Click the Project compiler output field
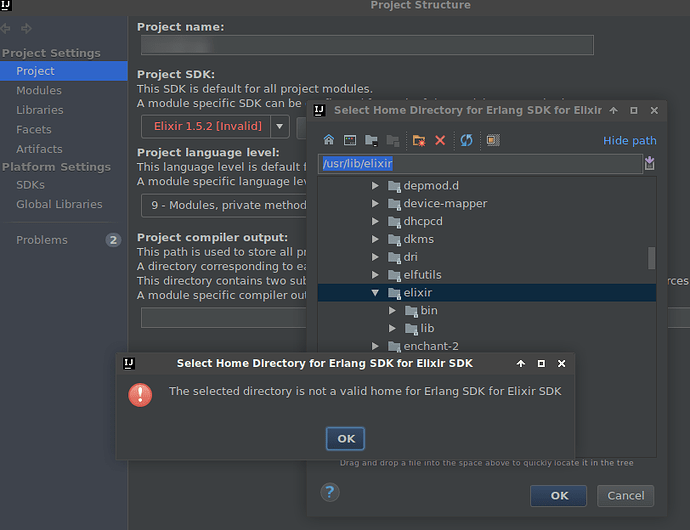The height and width of the screenshot is (530, 690). point(224,317)
